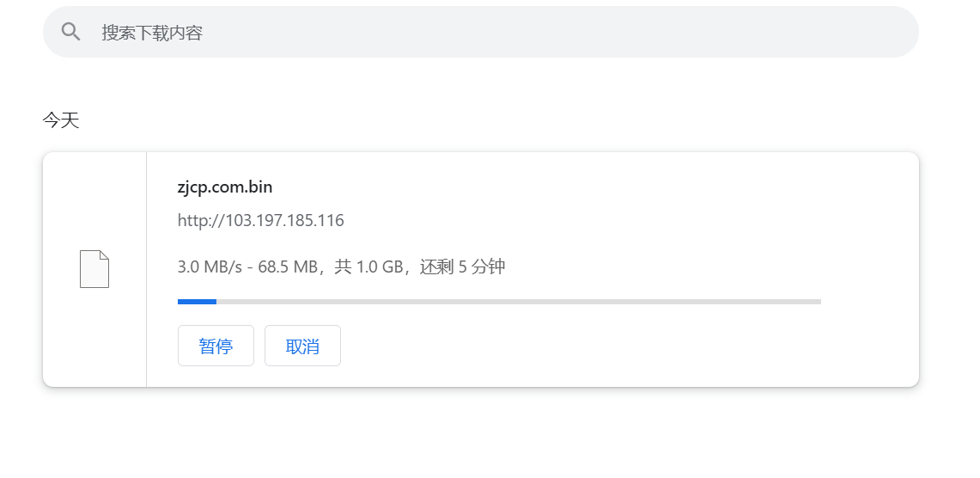Click the blue filled progress segment
Screen dimensions: 980x478
197,302
